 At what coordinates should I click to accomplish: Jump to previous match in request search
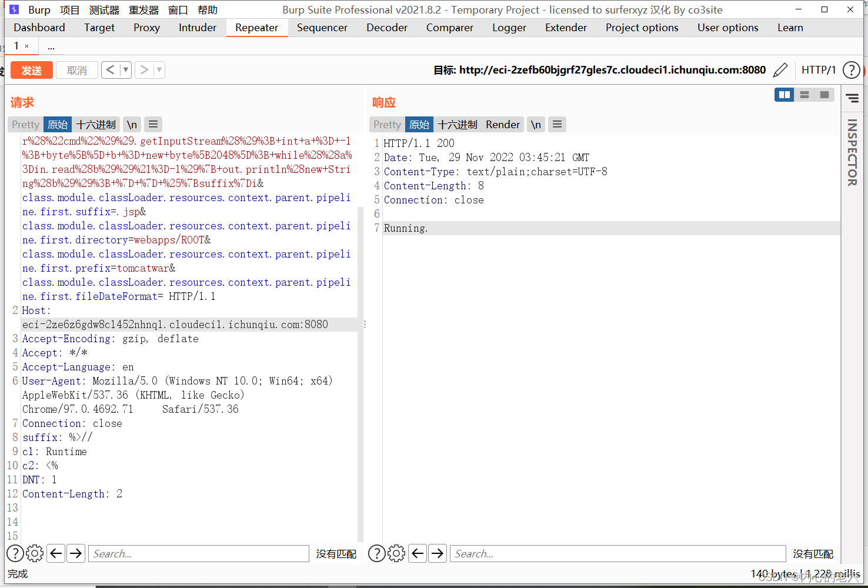coord(56,553)
